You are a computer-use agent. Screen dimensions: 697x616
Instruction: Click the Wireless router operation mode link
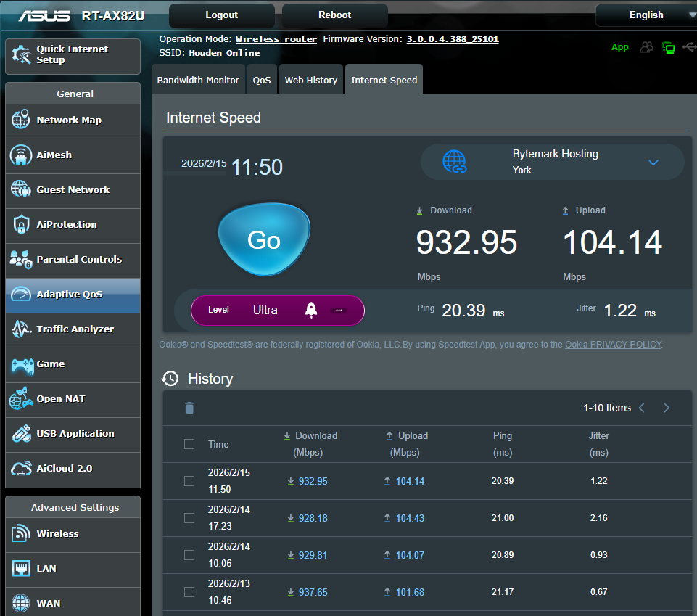(x=276, y=39)
